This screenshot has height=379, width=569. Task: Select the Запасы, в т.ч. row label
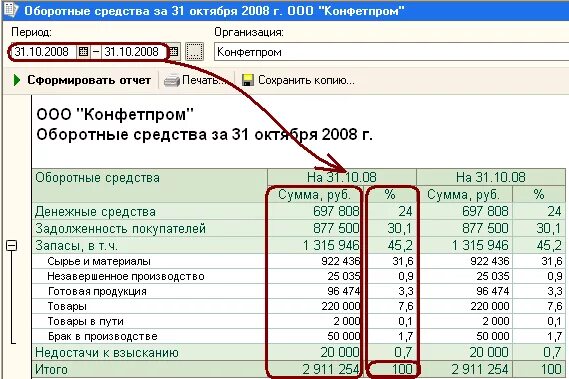point(77,246)
